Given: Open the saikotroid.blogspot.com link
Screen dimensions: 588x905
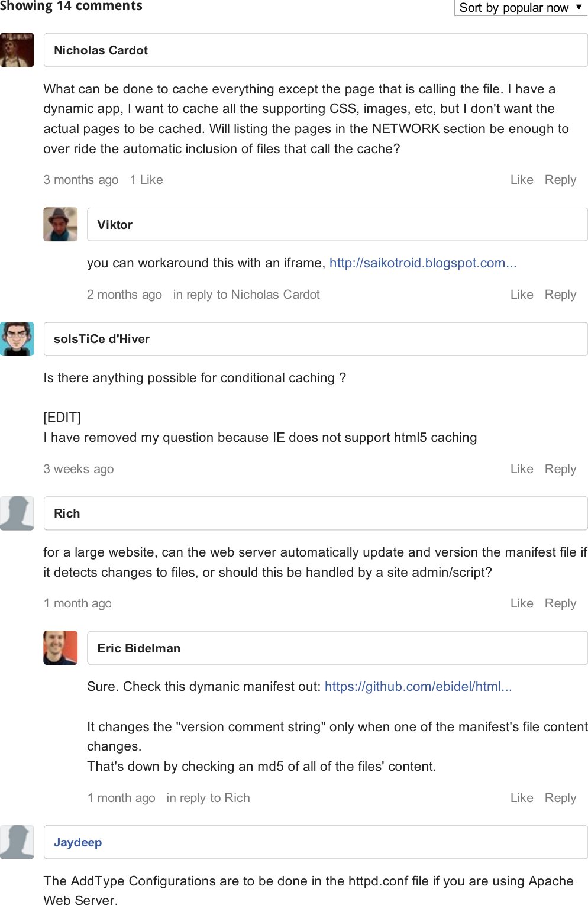Looking at the screenshot, I should click(x=423, y=263).
